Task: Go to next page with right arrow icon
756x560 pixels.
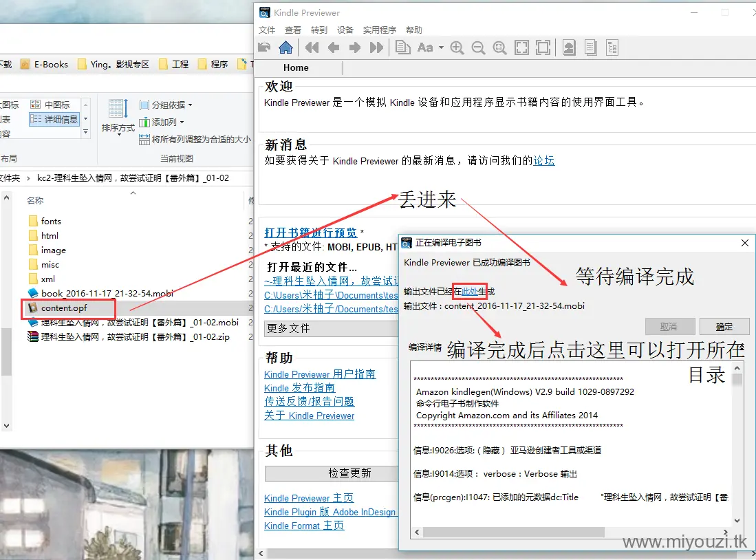Action: click(354, 47)
